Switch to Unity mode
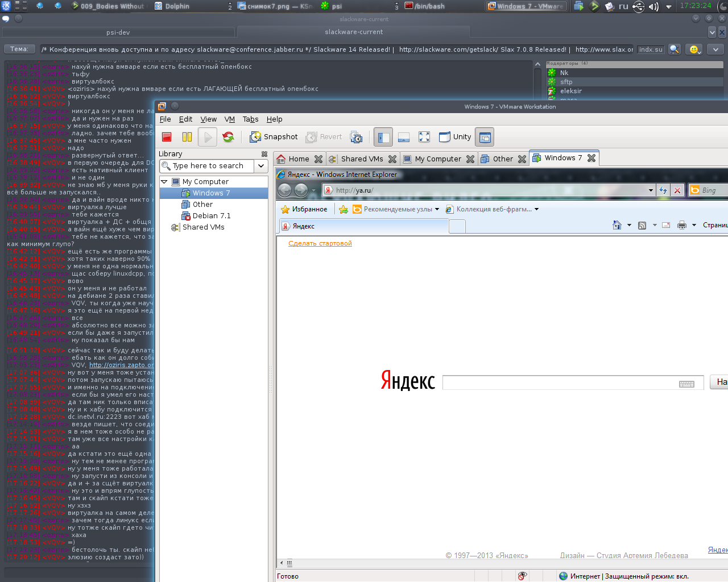Screen dimensions: 728x582 pos(455,137)
